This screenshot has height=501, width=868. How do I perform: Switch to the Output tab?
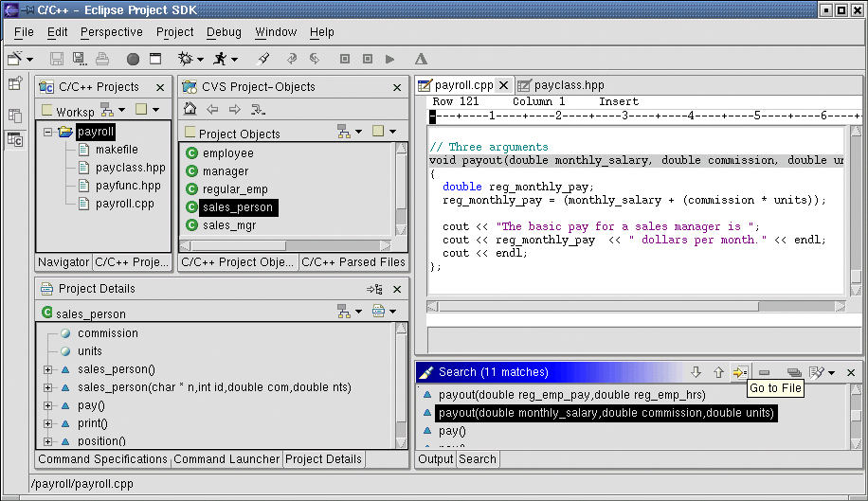[x=436, y=459]
